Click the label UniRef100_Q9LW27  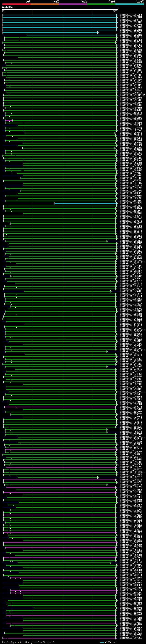click(x=131, y=80)
